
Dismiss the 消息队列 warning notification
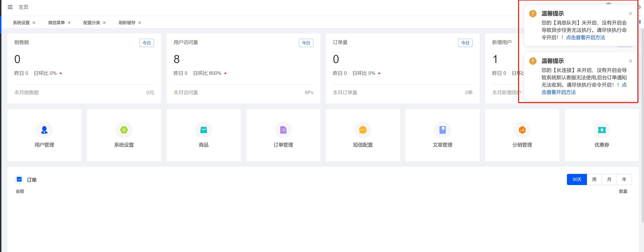(631, 14)
